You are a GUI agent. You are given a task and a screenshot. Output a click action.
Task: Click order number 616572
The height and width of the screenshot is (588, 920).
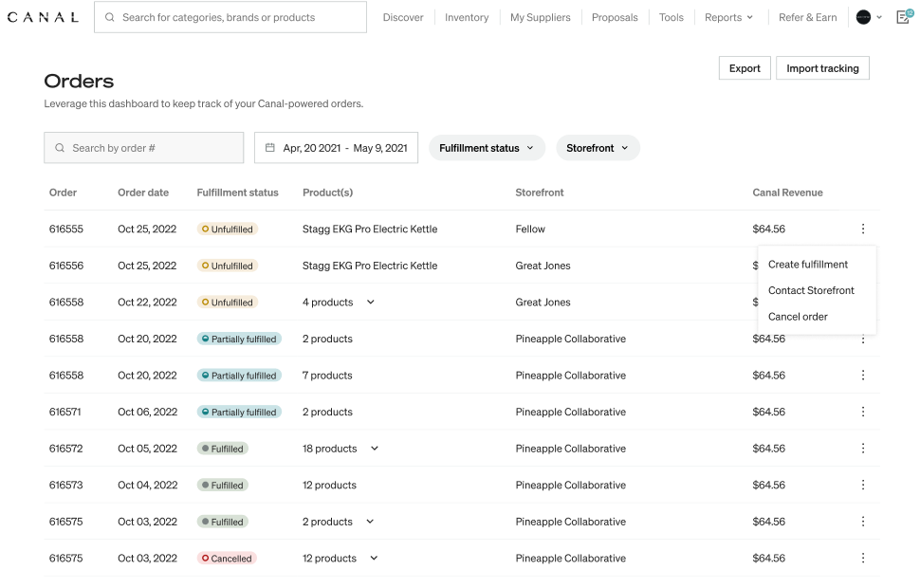pyautogui.click(x=65, y=449)
